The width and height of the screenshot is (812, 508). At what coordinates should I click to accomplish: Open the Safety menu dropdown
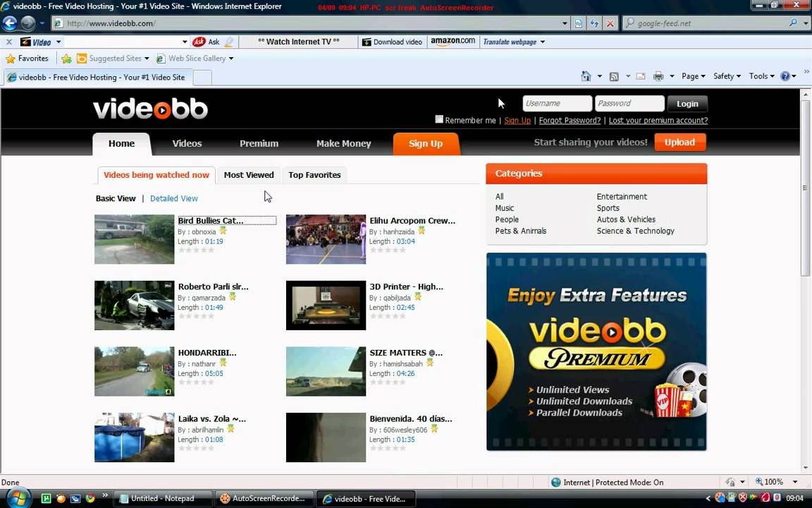click(x=727, y=76)
